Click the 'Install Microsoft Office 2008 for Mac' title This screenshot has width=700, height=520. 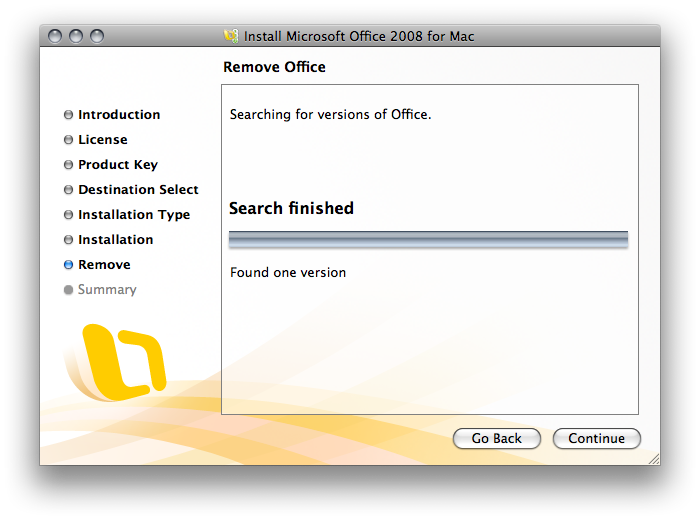tap(359, 36)
